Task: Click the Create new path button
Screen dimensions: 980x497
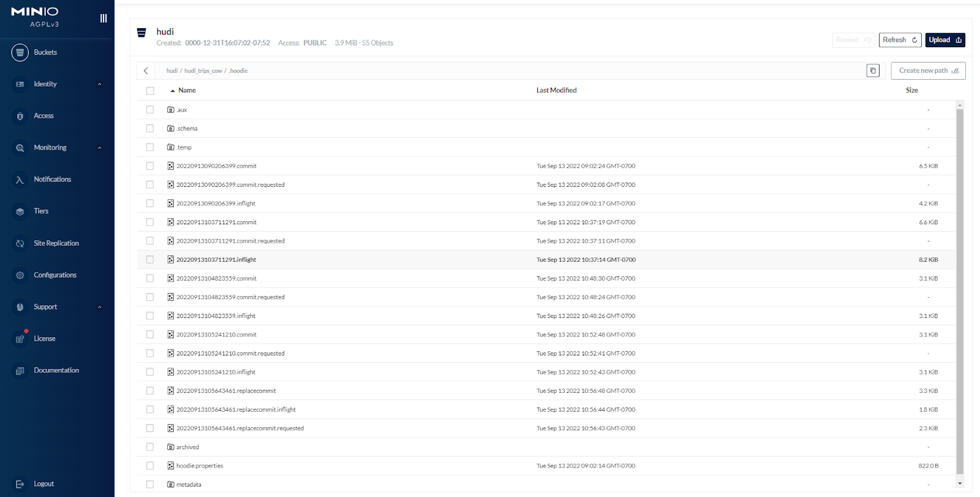Action: click(928, 70)
